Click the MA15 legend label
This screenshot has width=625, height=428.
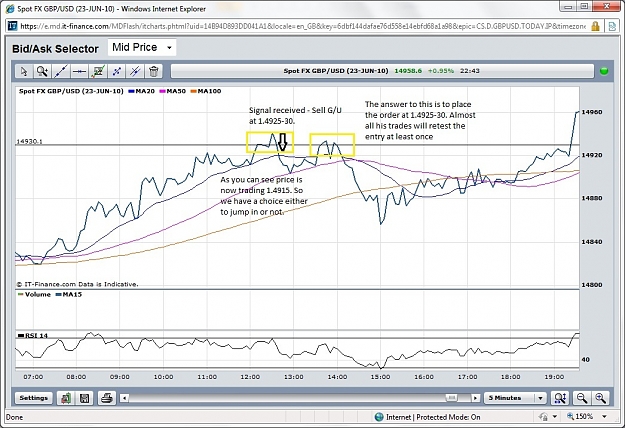click(x=69, y=294)
